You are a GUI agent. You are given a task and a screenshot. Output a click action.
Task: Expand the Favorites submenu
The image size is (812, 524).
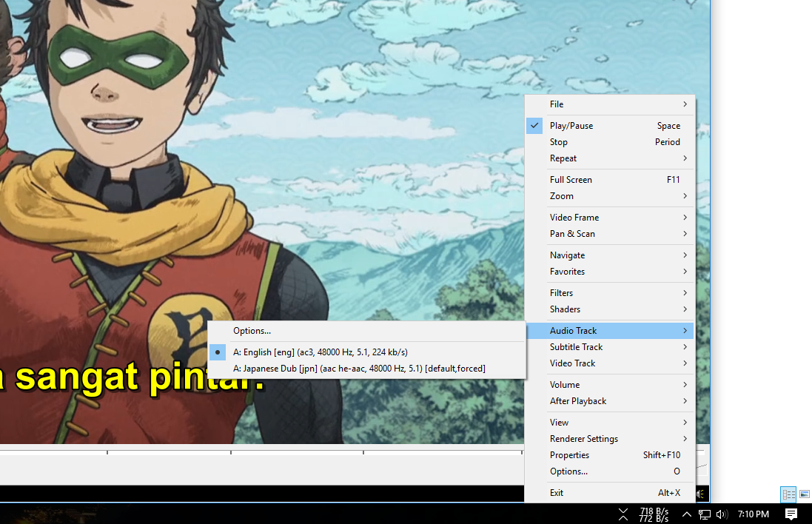coord(610,272)
